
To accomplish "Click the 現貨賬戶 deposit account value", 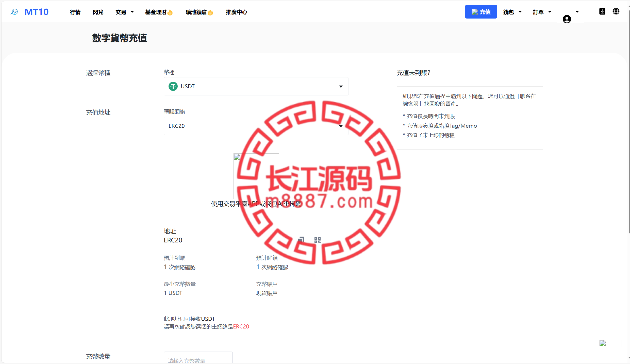I will point(267,293).
